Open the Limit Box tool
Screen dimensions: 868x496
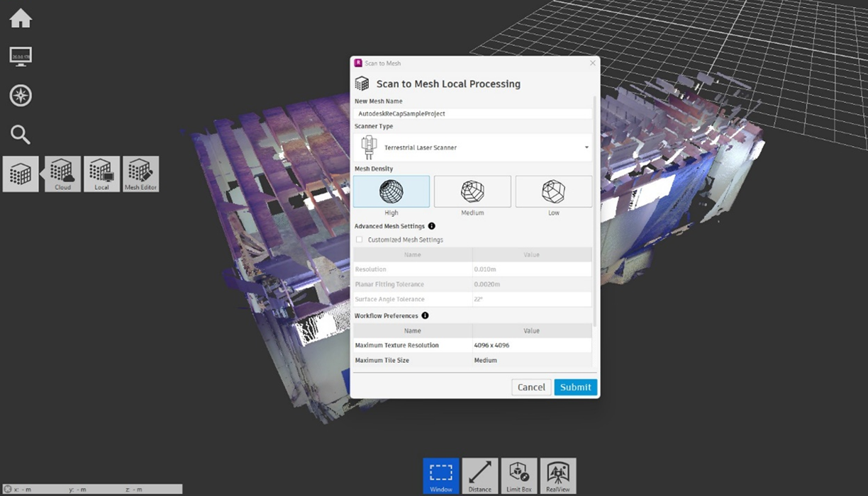click(519, 476)
